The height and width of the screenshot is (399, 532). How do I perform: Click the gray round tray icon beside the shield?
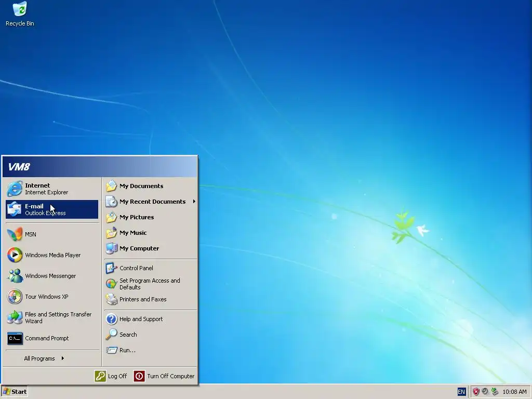(485, 392)
